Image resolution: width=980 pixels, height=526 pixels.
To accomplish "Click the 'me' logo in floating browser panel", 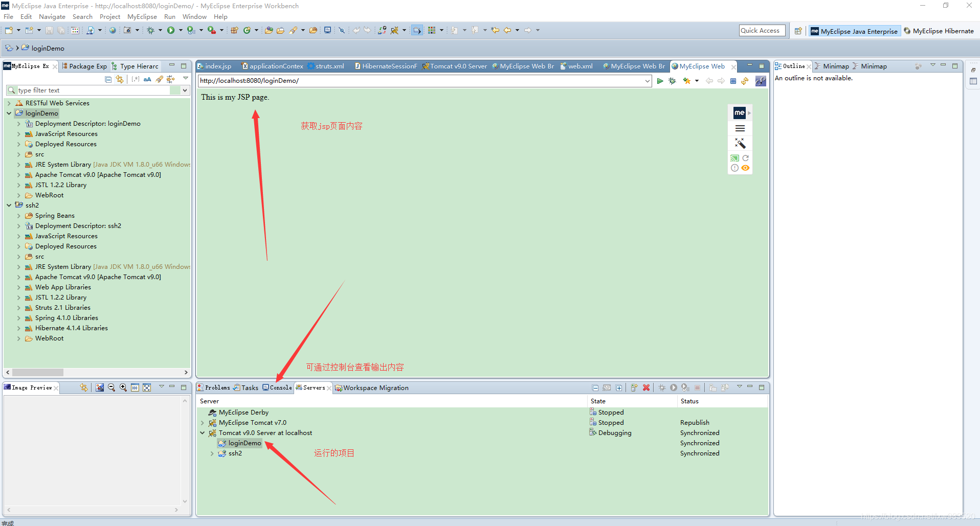I will click(x=740, y=112).
